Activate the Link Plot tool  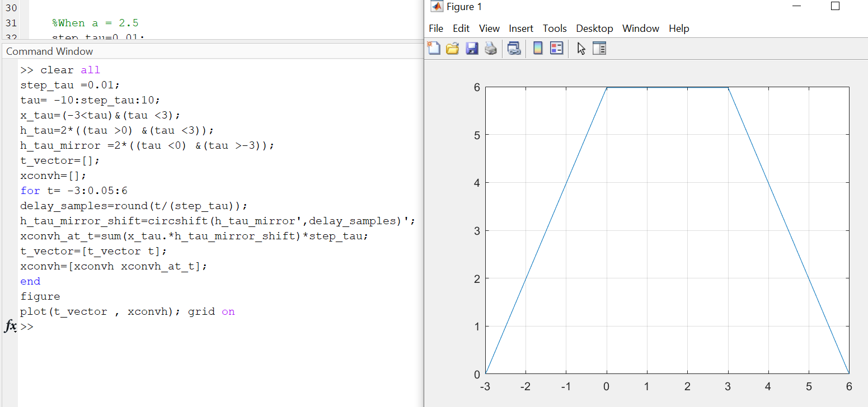tap(514, 48)
